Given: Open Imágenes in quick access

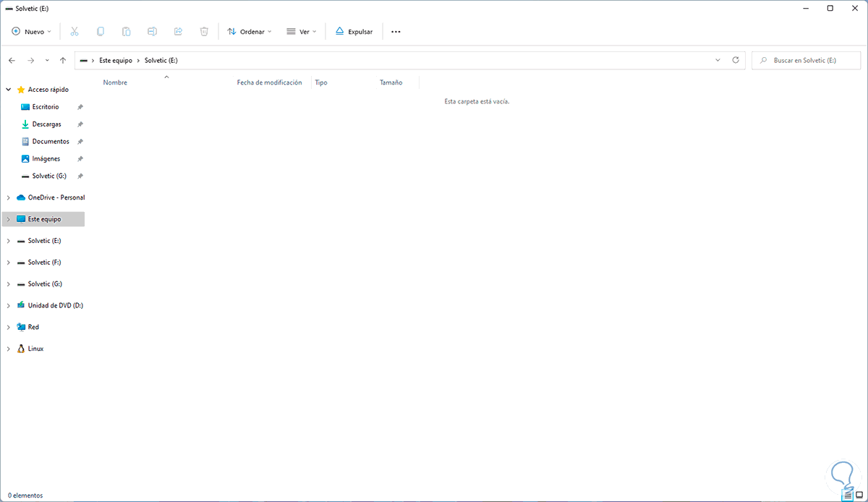Looking at the screenshot, I should [x=46, y=159].
